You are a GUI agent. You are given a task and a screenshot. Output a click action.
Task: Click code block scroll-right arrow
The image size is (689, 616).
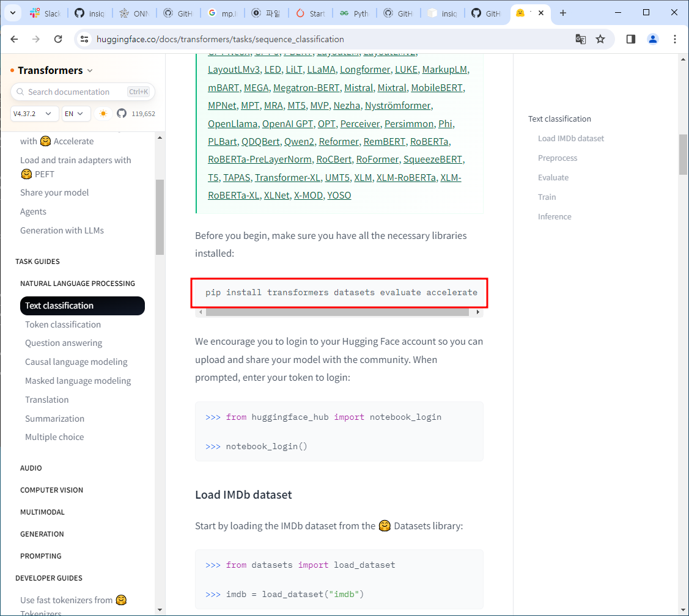click(477, 312)
